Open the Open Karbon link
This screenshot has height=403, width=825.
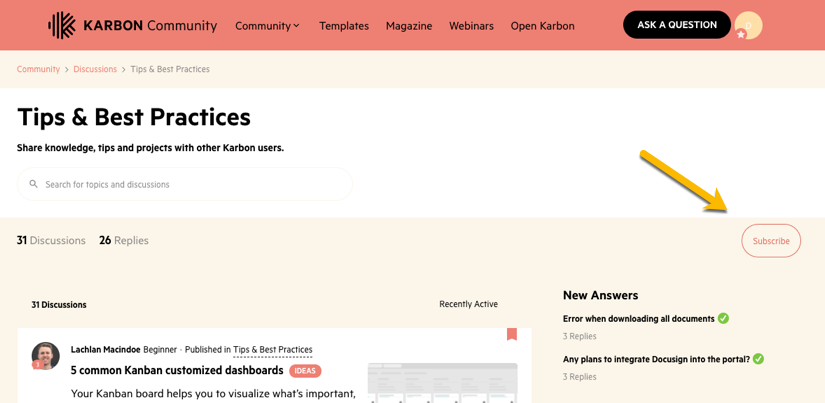[542, 26]
